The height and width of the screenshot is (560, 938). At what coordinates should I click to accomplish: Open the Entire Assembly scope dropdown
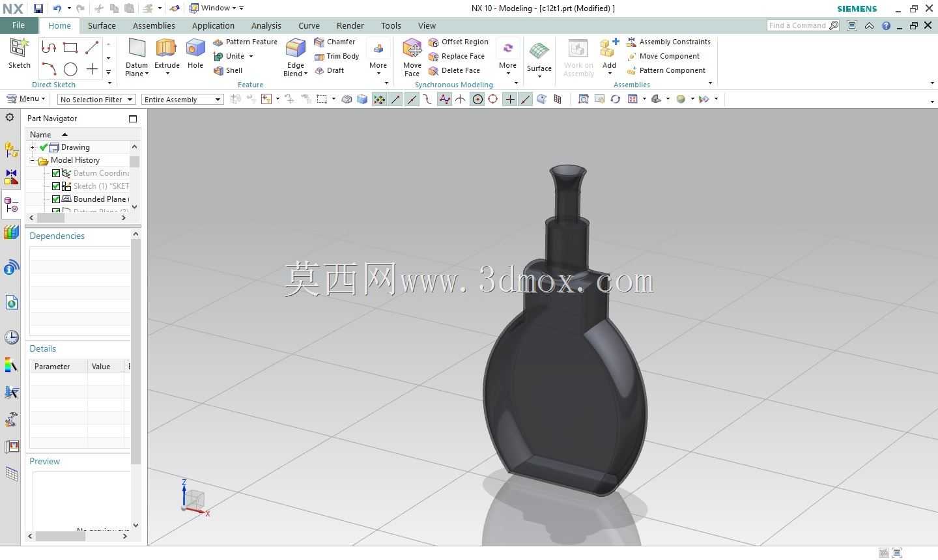(182, 99)
